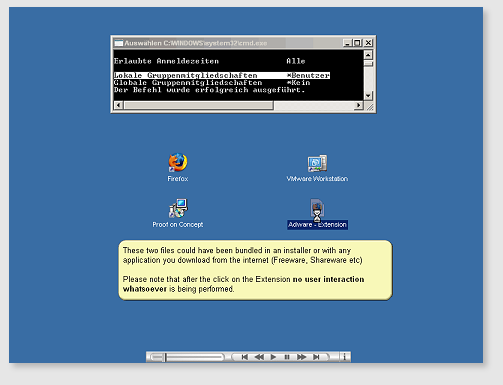Image resolution: width=503 pixels, height=385 pixels.
Task: Click the cmd.exe title bar system icon
Action: tap(119, 43)
